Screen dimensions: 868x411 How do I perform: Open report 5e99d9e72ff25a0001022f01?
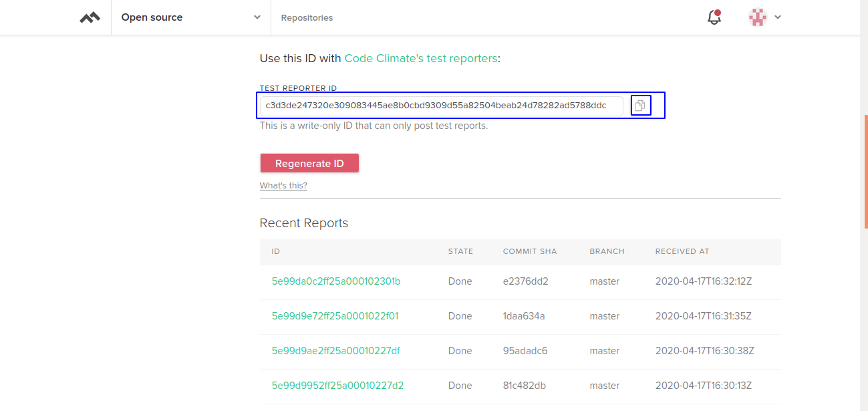[335, 316]
